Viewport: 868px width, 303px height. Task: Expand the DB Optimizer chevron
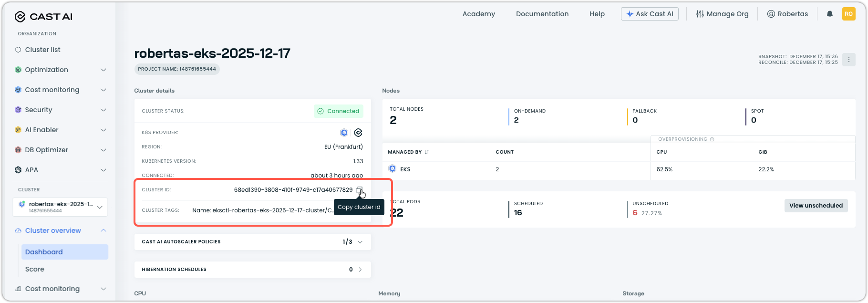tap(103, 150)
